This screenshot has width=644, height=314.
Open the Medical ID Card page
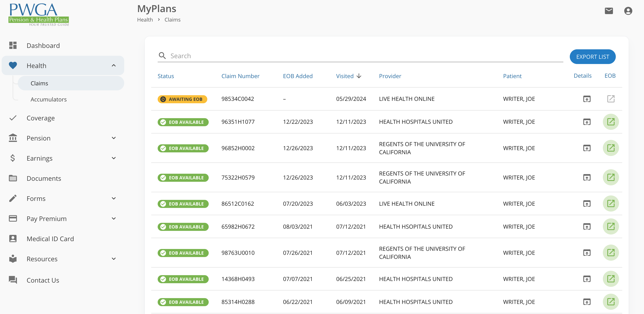point(50,239)
